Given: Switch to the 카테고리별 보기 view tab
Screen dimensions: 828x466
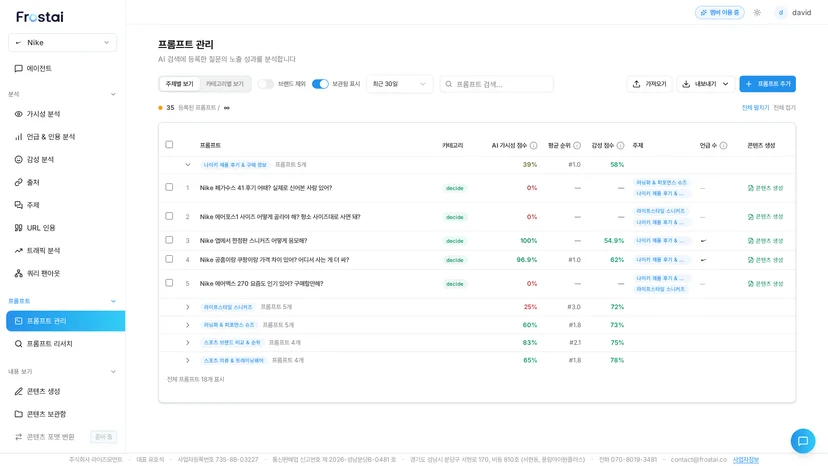Looking at the screenshot, I should pyautogui.click(x=224, y=84).
